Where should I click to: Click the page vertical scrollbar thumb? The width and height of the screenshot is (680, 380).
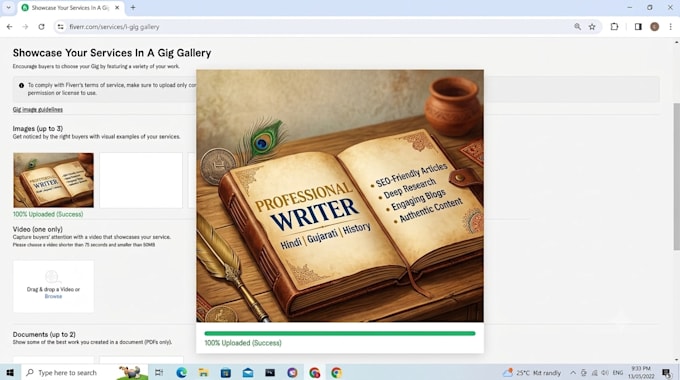coord(676,177)
